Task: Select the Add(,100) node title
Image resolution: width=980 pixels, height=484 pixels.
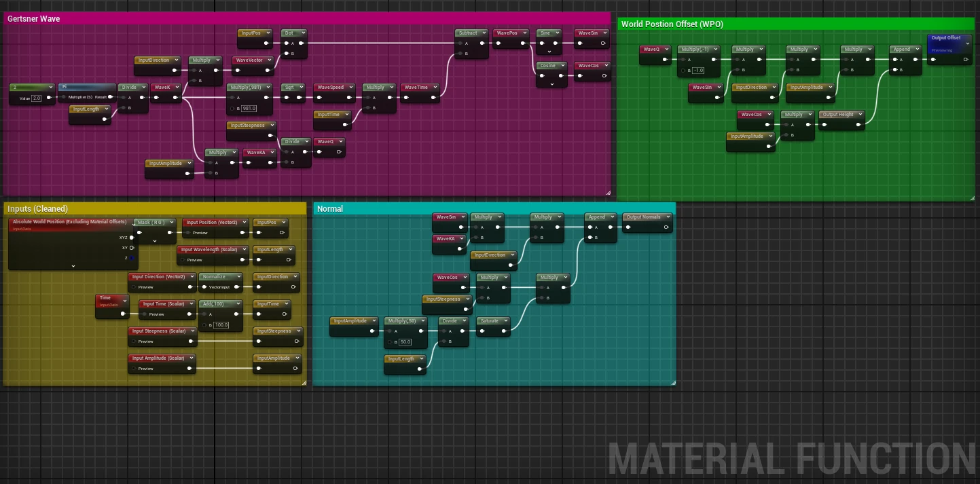Action: point(212,304)
